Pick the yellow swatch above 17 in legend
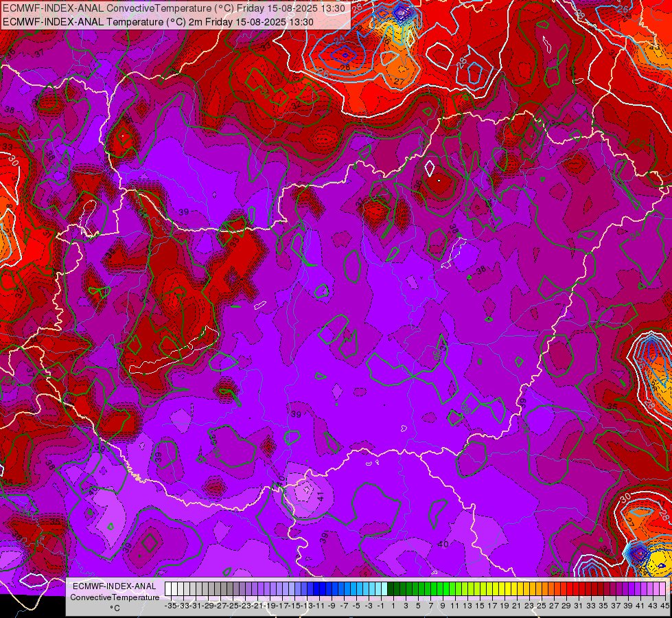The image size is (672, 618). pyautogui.click(x=489, y=589)
